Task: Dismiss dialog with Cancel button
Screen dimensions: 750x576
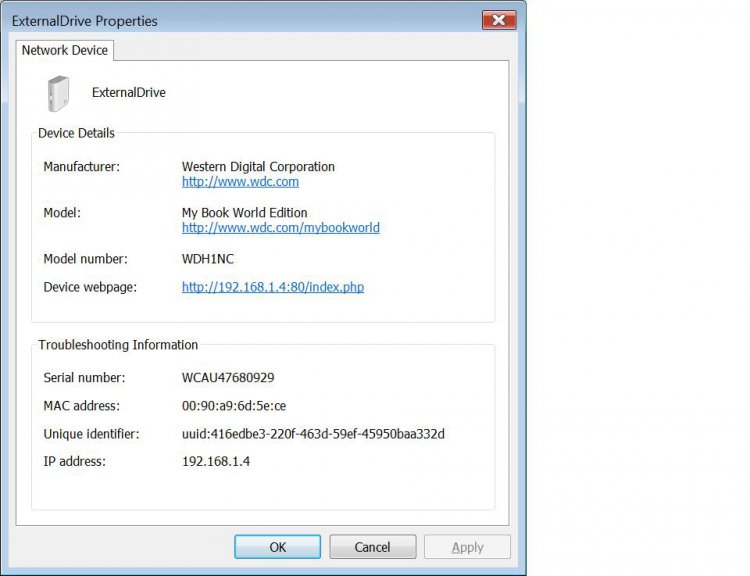Action: point(373,547)
